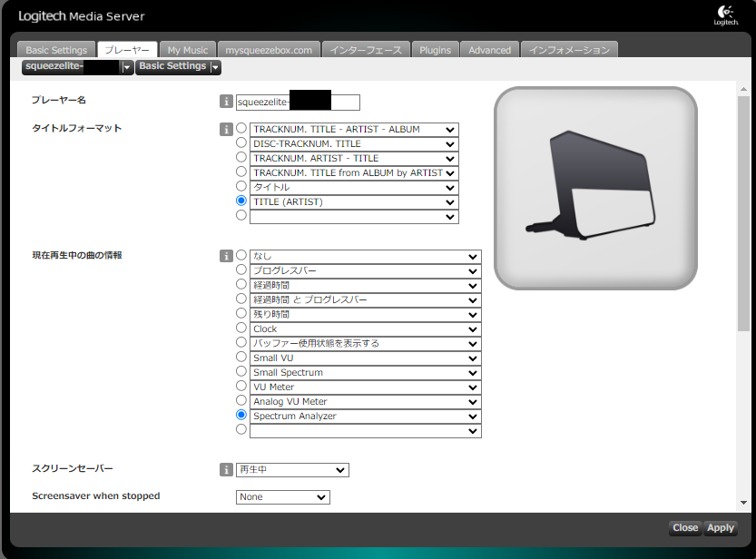756x559 pixels.
Task: Click the vertical scrollbar thumb
Action: [743, 213]
